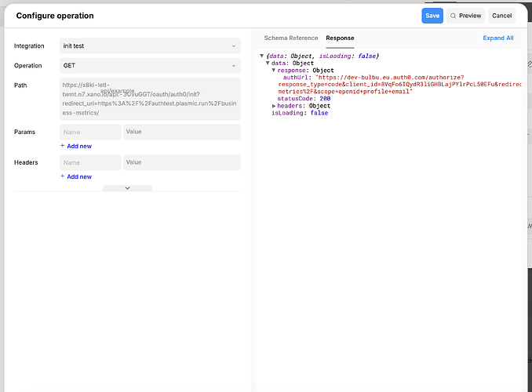
Task: Click the magnifier icon on the Preview button
Action: [454, 16]
